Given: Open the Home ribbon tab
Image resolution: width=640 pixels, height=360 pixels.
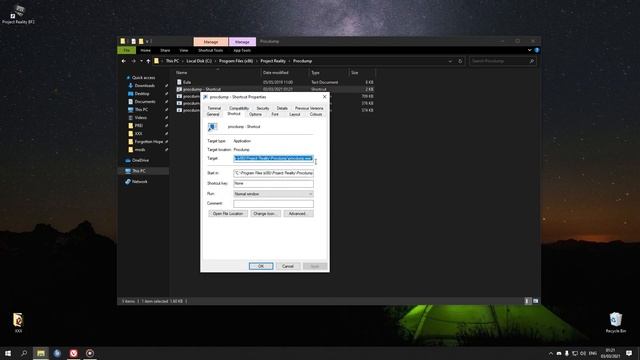Looking at the screenshot, I should point(146,50).
